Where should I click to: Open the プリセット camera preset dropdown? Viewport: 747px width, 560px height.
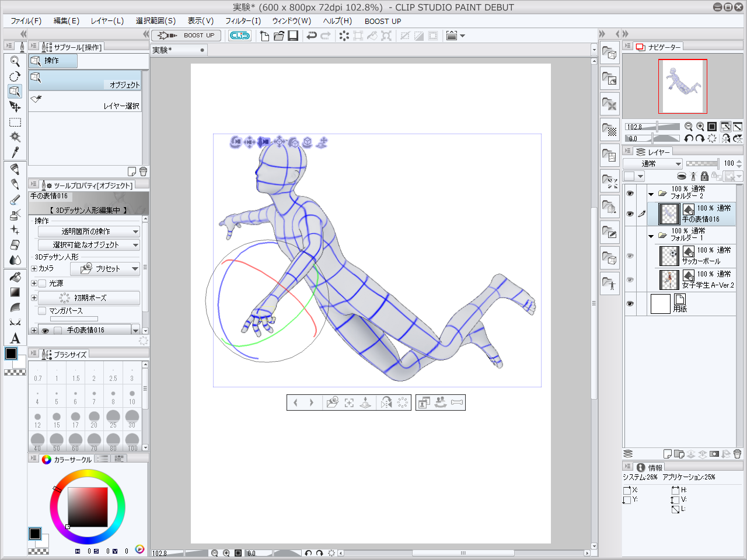click(x=105, y=269)
